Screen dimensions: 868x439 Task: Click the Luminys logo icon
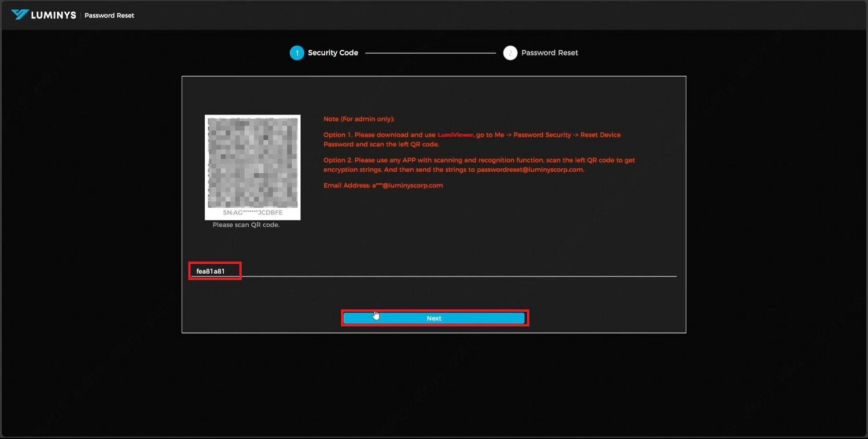click(x=20, y=14)
